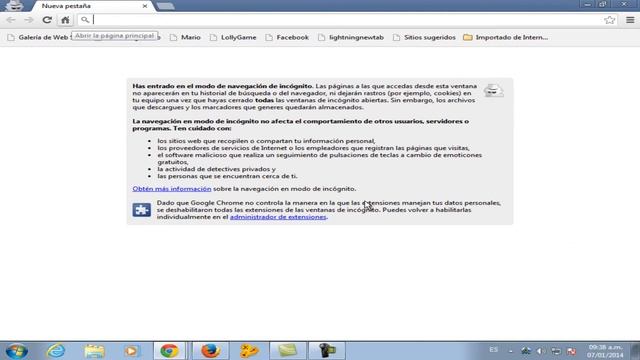The width and height of the screenshot is (640, 360).
Task: Open the 'lightningnewtab' bookmark
Action: tap(351, 37)
